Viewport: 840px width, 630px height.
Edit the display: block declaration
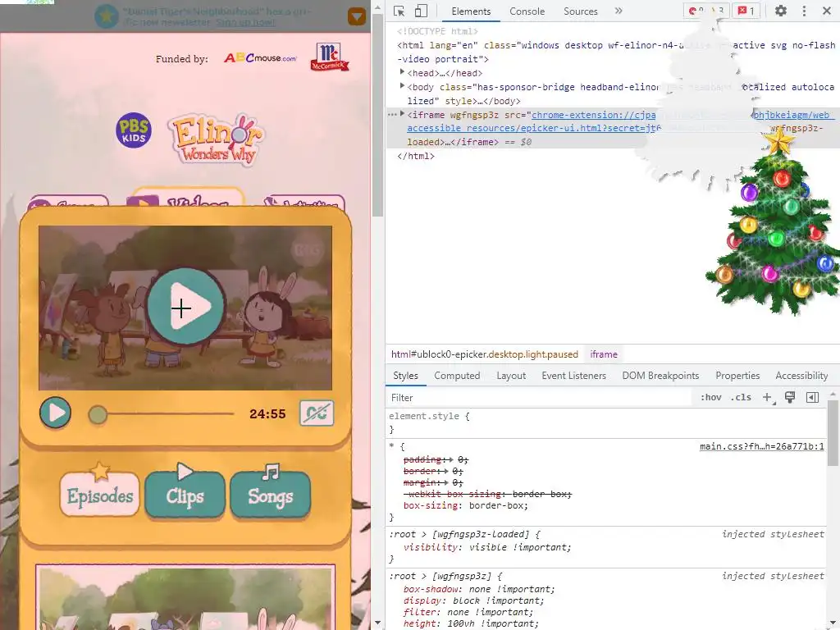tap(473, 601)
